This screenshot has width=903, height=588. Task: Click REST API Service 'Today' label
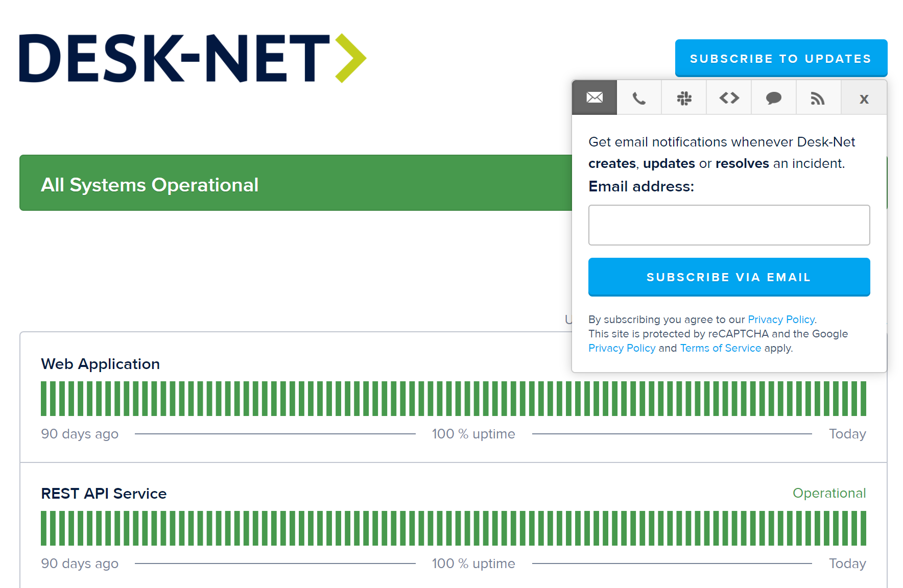847,563
